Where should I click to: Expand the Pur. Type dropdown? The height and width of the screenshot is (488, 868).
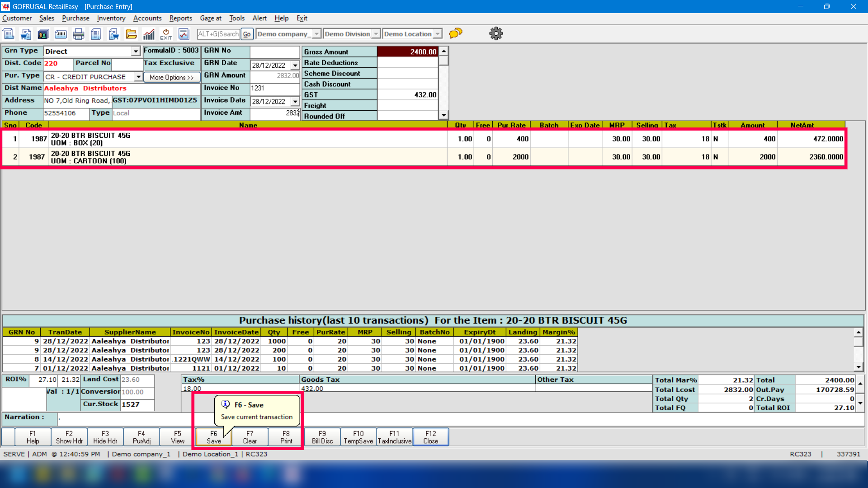tap(138, 77)
